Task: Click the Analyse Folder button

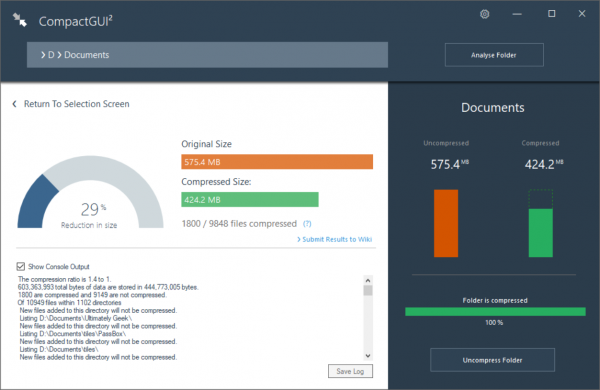Action: (494, 55)
